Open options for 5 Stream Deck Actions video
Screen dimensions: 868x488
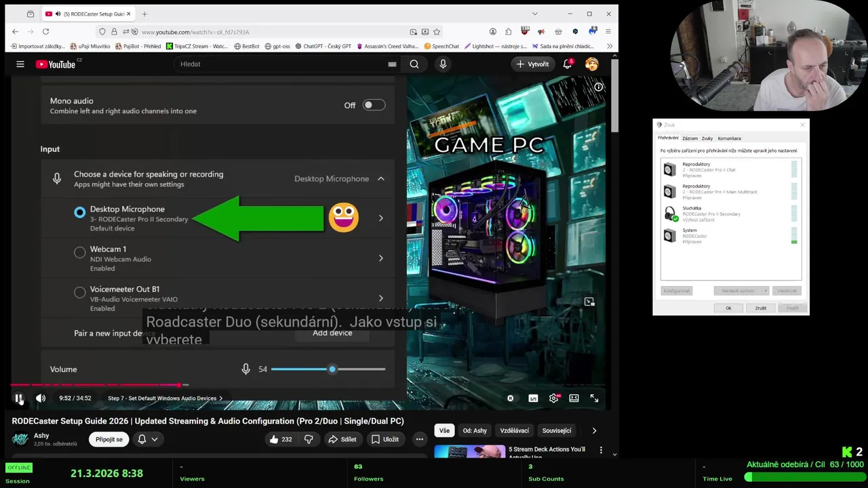tap(601, 449)
